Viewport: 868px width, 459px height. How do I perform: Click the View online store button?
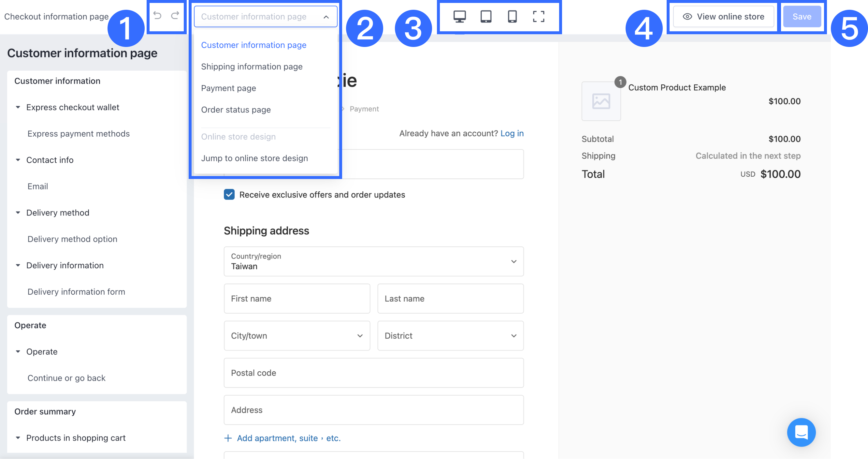(723, 17)
